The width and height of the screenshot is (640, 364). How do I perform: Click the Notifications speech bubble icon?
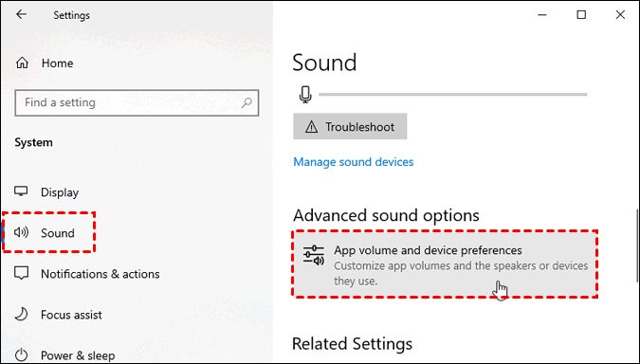21,273
